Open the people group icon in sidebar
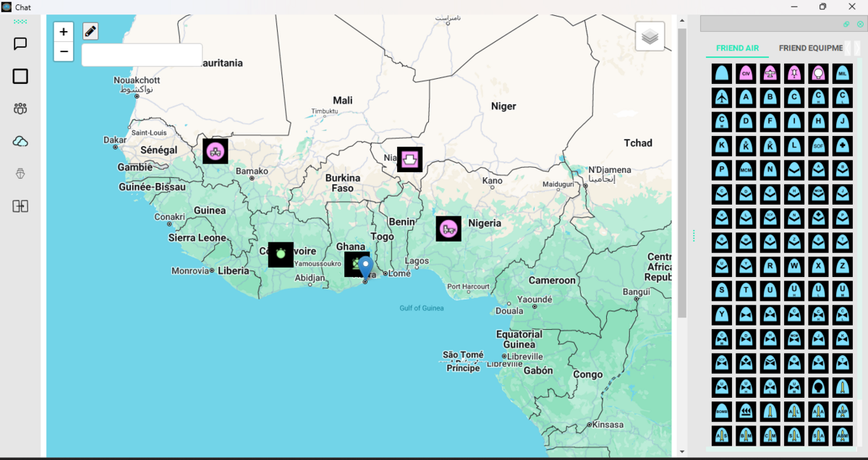Image resolution: width=868 pixels, height=460 pixels. pyautogui.click(x=20, y=108)
